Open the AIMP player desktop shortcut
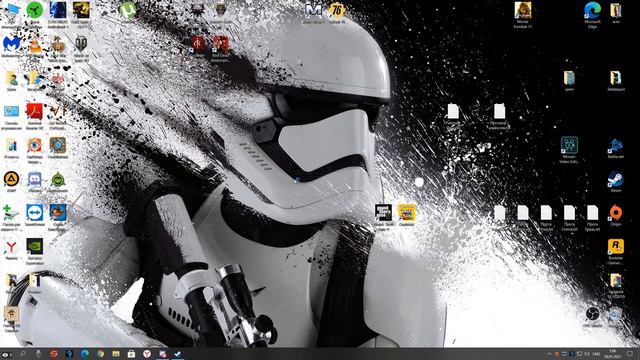The height and width of the screenshot is (360, 640). click(11, 179)
